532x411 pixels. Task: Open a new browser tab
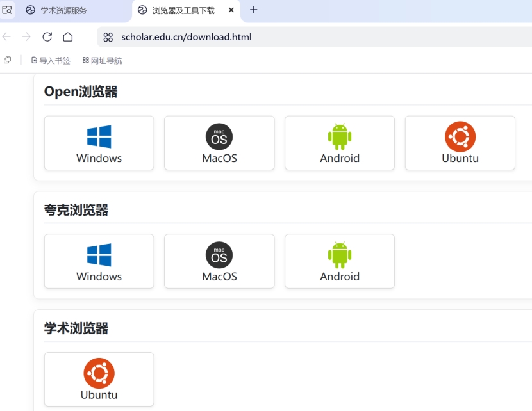[x=253, y=10]
